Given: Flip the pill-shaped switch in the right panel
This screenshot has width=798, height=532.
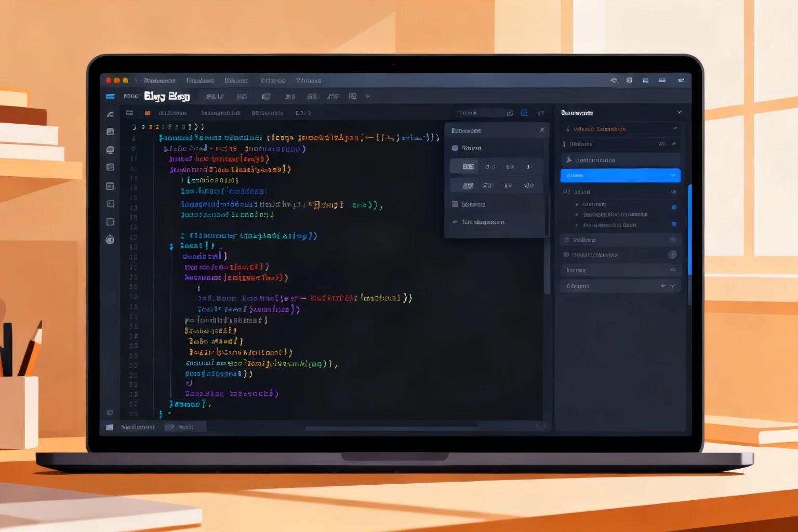Looking at the screenshot, I should [x=673, y=240].
